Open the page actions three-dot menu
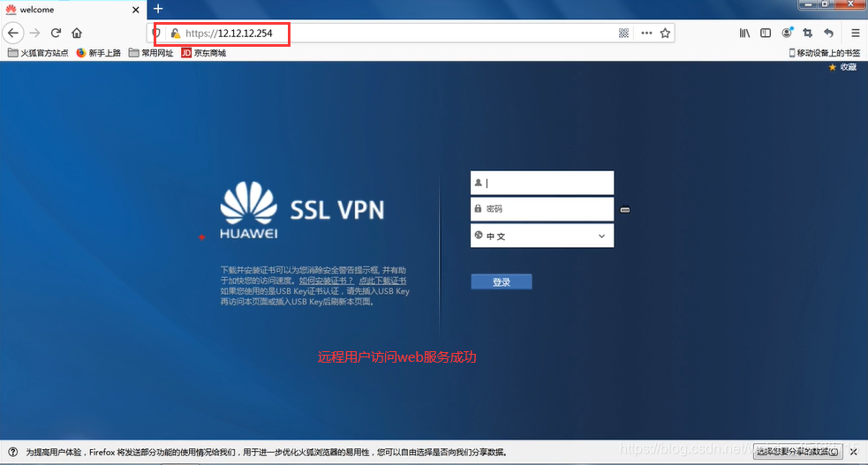This screenshot has width=868, height=465. pyautogui.click(x=646, y=34)
